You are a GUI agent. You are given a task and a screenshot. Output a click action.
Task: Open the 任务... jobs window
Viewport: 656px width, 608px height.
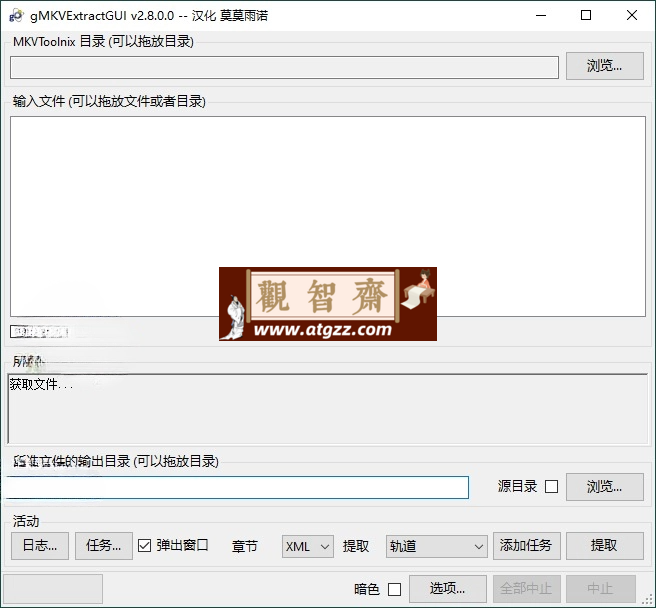(x=104, y=546)
